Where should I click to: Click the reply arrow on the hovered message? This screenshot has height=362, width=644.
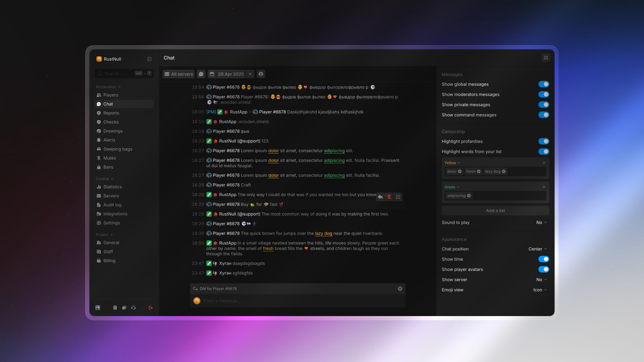click(380, 197)
